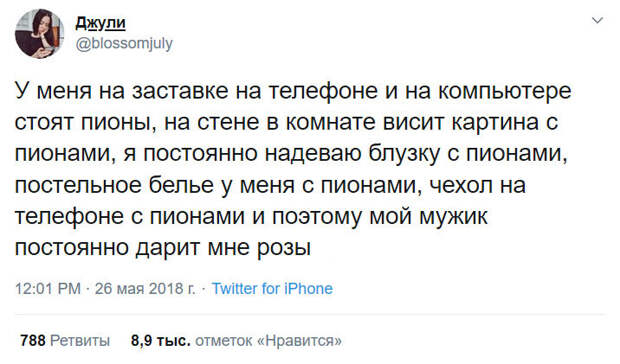Click tweet line starting "стоят пионы"
The width and height of the screenshot is (620, 364).
tap(286, 122)
